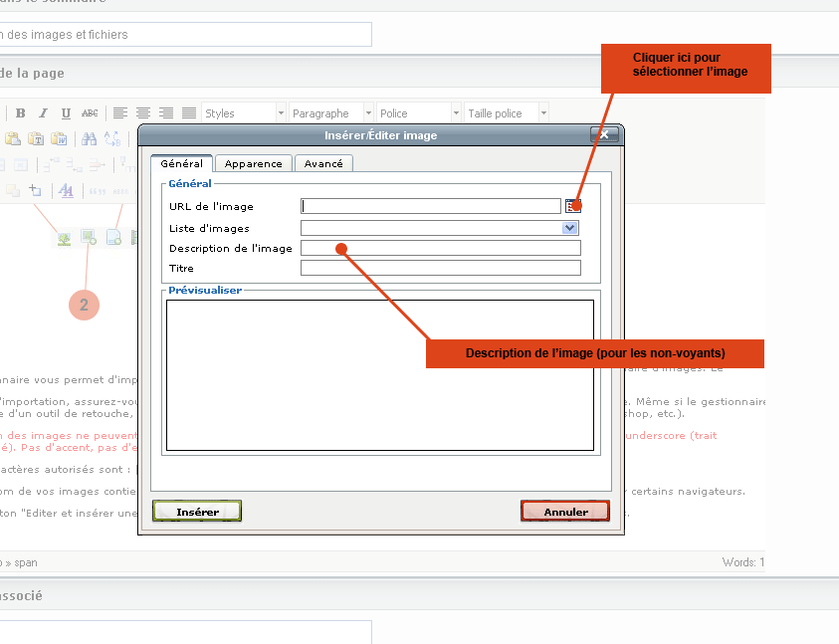Toggle underline formatting
Image resolution: width=839 pixels, height=644 pixels.
tap(66, 113)
